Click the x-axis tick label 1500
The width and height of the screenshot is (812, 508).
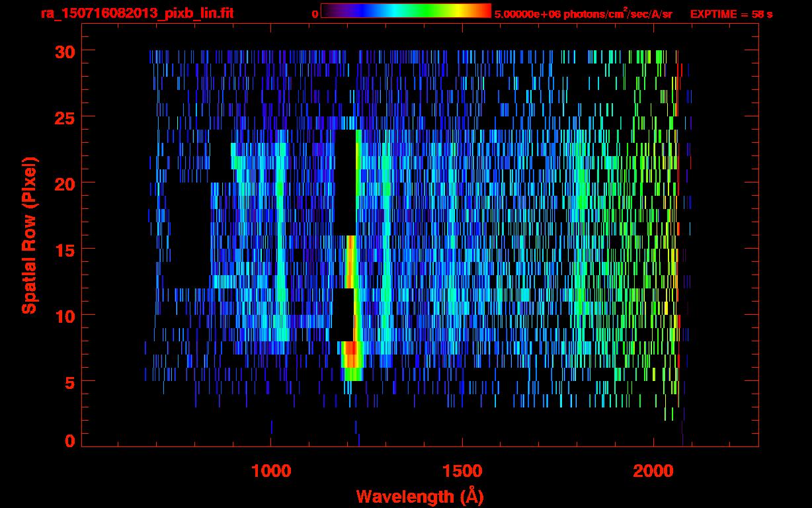tap(462, 471)
